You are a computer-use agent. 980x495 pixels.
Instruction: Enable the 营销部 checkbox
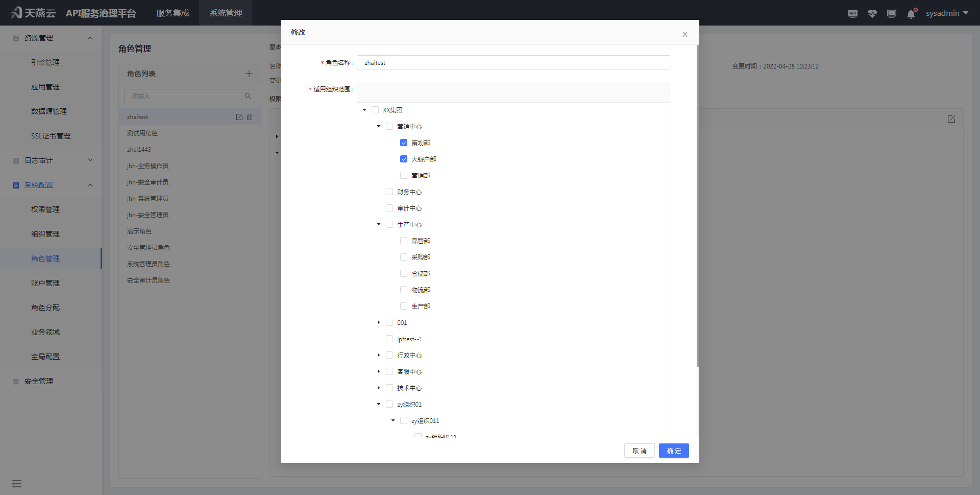404,175
